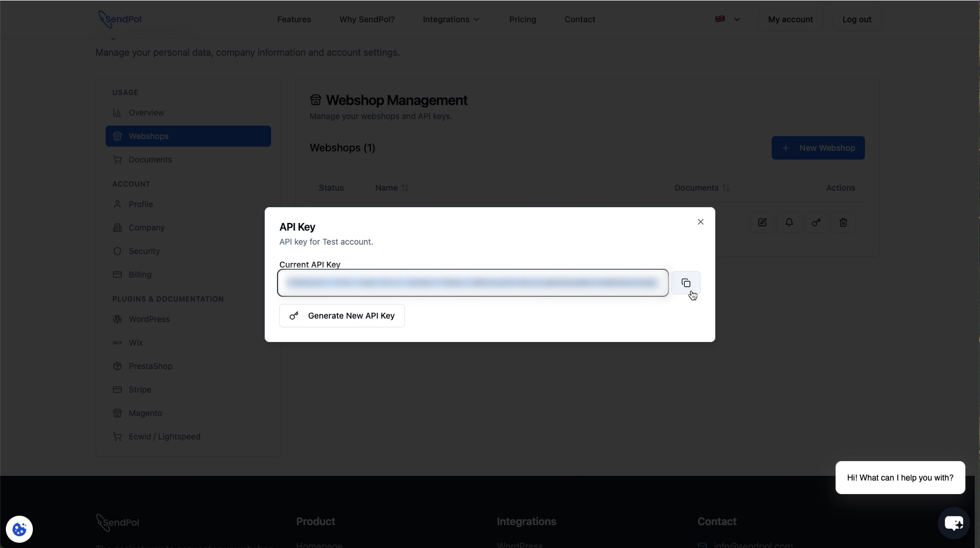Image resolution: width=980 pixels, height=548 pixels.
Task: Expand the Integrations dropdown menu
Action: [451, 19]
